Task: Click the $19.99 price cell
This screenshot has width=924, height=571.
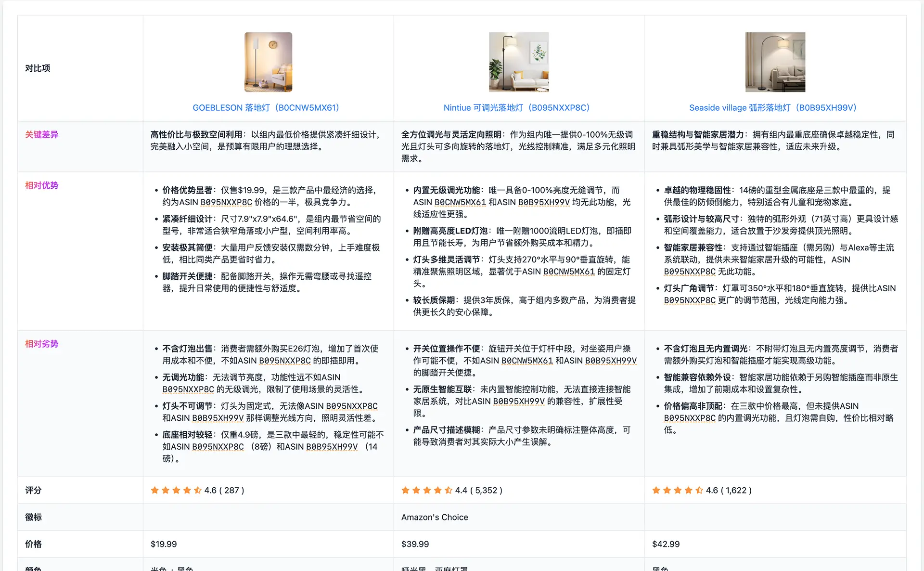Action: click(x=164, y=544)
